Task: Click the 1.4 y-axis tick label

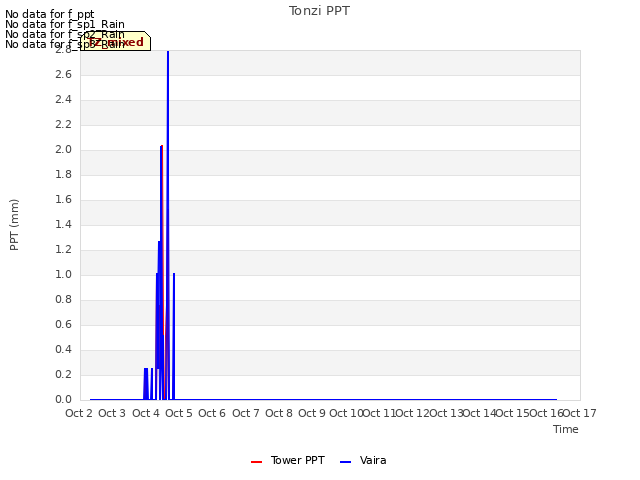Action: click(63, 224)
